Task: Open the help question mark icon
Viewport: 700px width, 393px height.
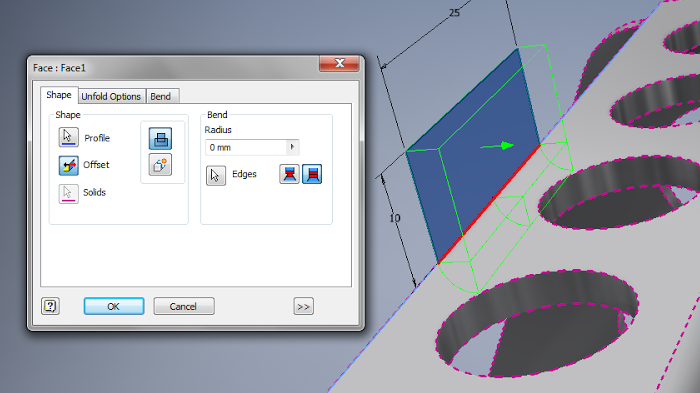Action: pos(50,306)
